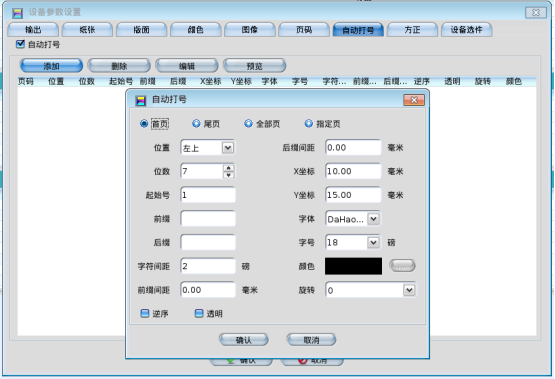Image resolution: width=555 pixels, height=379 pixels.
Task: Enable the 逆序 checkbox
Action: coord(145,313)
